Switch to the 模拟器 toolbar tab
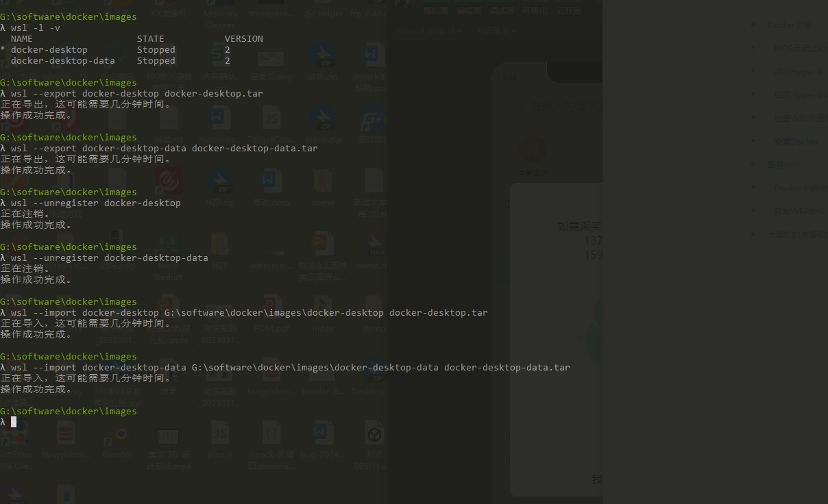 (x=435, y=10)
